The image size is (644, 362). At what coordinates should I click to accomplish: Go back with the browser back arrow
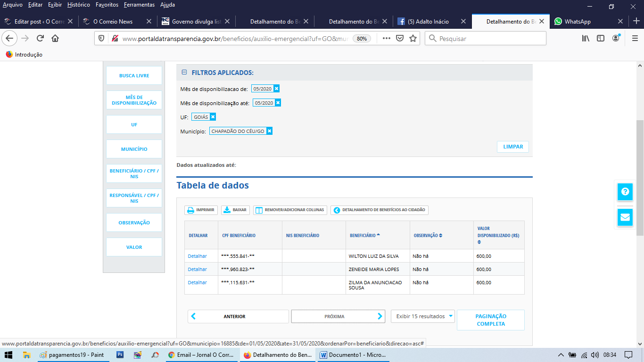(x=9, y=39)
